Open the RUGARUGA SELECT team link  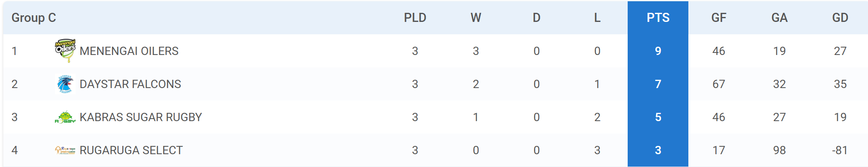131,150
